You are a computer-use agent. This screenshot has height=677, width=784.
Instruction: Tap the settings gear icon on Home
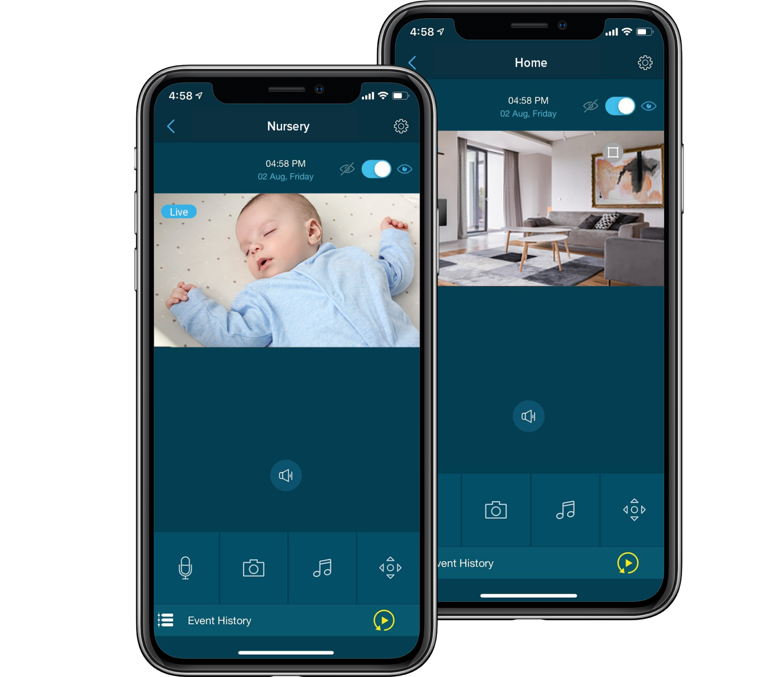[645, 63]
